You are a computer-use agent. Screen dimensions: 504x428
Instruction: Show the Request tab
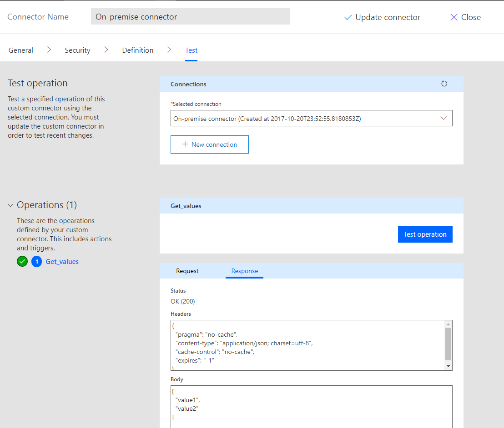pos(187,271)
